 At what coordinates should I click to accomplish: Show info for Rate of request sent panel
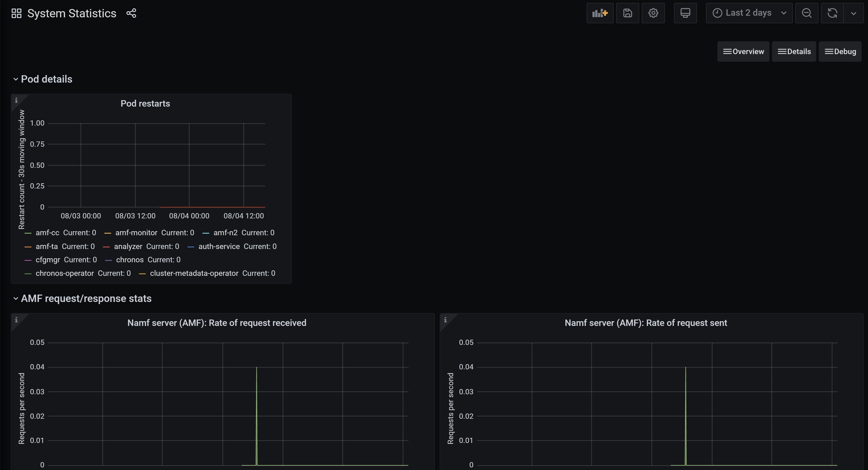pos(445,320)
